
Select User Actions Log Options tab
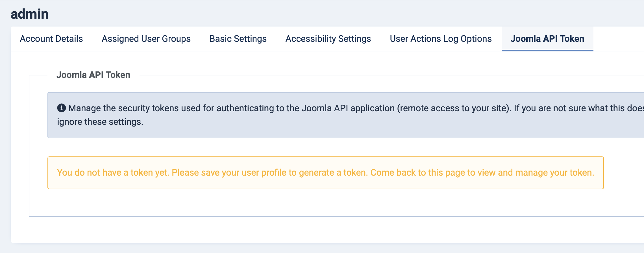coord(441,39)
